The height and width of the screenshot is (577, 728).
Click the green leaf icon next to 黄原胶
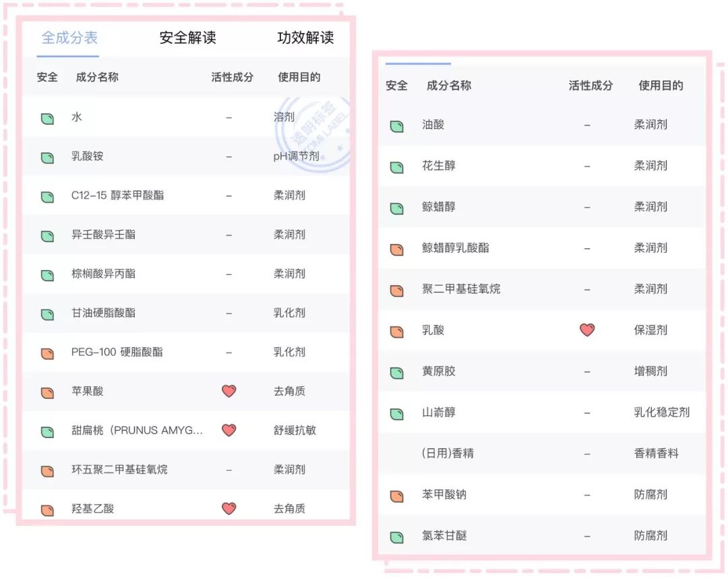point(396,371)
